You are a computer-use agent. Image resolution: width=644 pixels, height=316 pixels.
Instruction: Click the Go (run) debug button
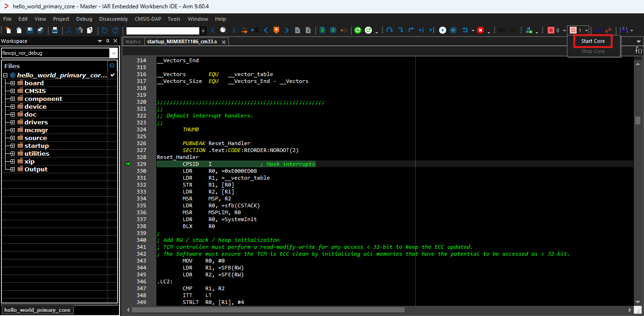coord(442,30)
